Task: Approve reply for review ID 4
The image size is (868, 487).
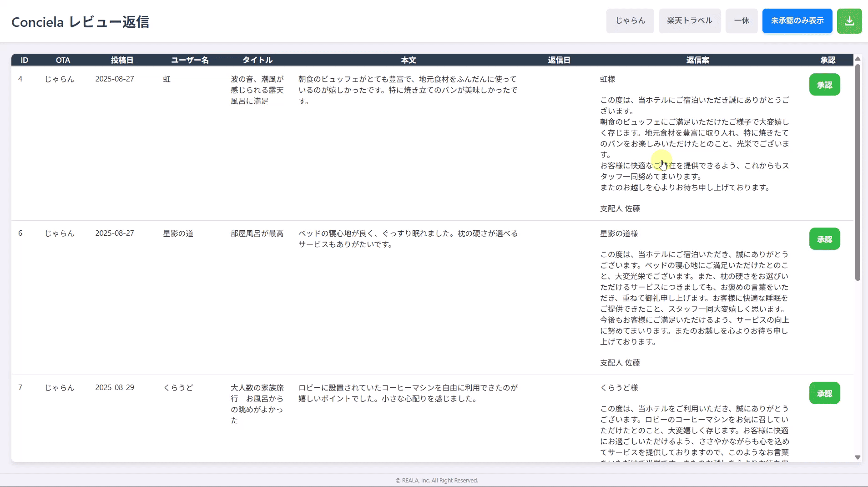Action: click(824, 85)
